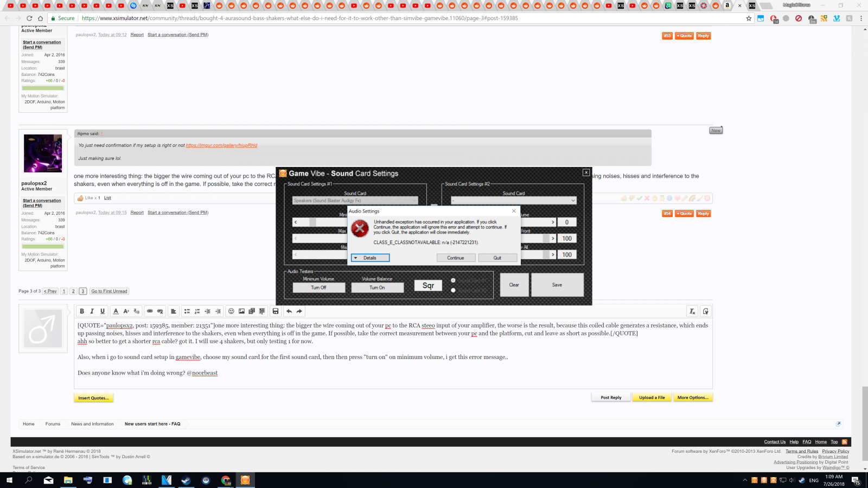
Task: Toggle bold formatting in reply editor
Action: (82, 311)
